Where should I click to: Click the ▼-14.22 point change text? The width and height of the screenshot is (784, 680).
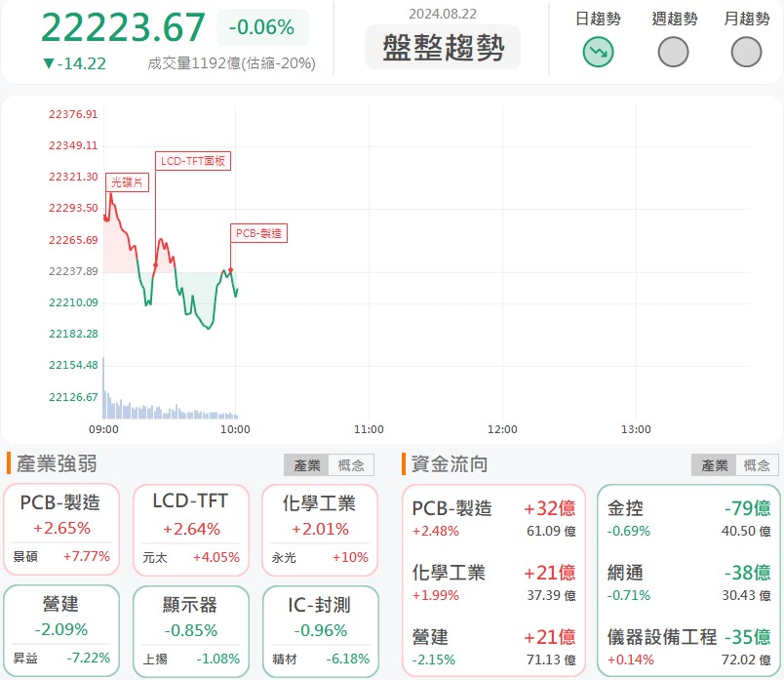[x=74, y=63]
